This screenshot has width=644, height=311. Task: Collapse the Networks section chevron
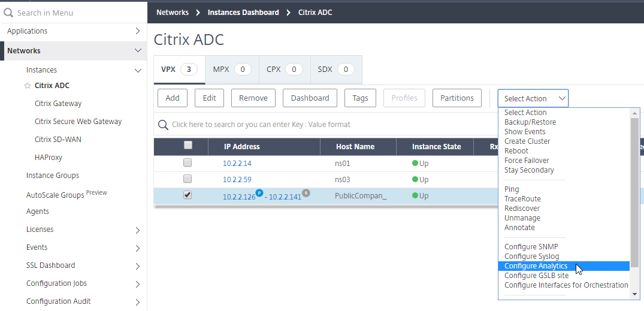tap(138, 50)
